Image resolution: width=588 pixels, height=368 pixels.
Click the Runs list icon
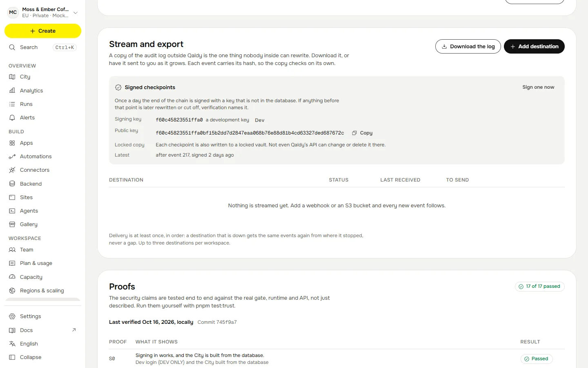click(12, 104)
